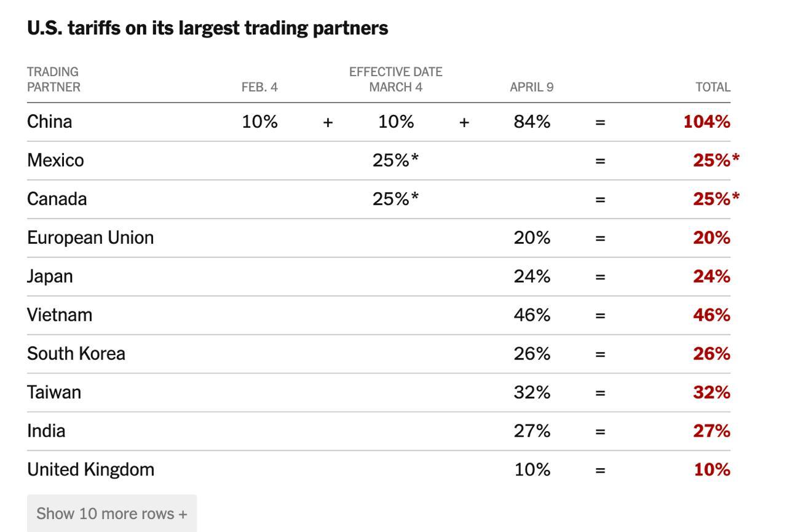Image resolution: width=787 pixels, height=532 pixels.
Task: Select the Taiwan row label
Action: 54,393
